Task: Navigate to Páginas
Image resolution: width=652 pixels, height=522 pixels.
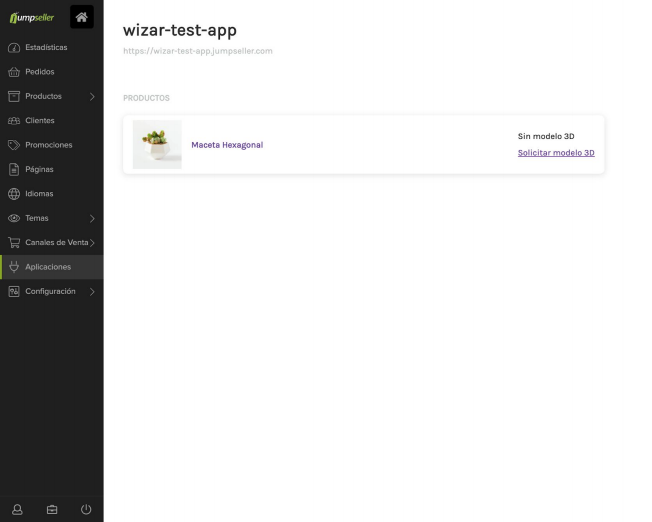Action: click(39, 169)
